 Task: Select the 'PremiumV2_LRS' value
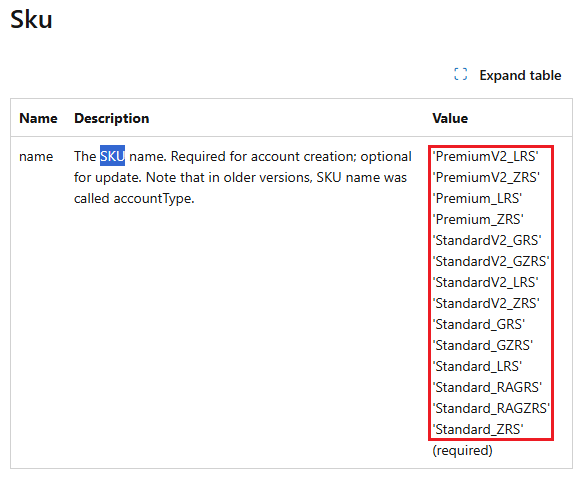486,157
